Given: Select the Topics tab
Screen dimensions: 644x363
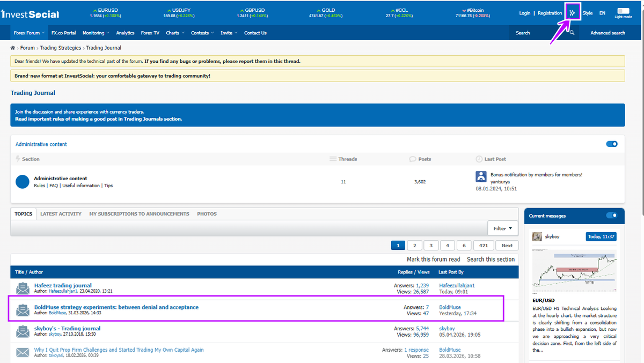Looking at the screenshot, I should [x=24, y=213].
